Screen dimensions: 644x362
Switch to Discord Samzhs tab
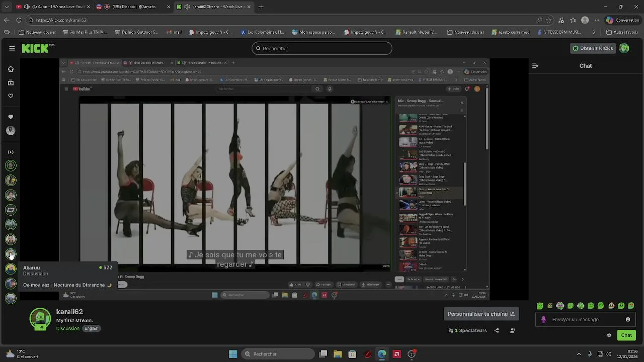[x=133, y=7]
